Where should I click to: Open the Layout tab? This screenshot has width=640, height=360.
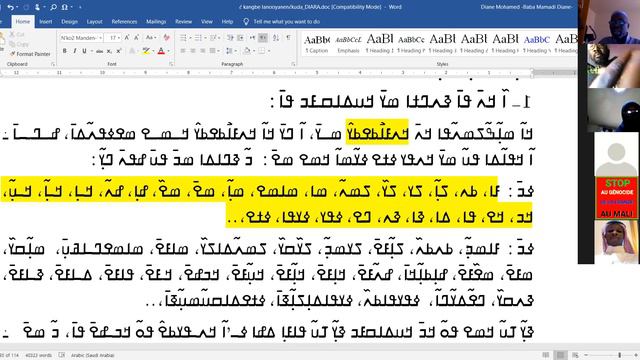tap(94, 22)
